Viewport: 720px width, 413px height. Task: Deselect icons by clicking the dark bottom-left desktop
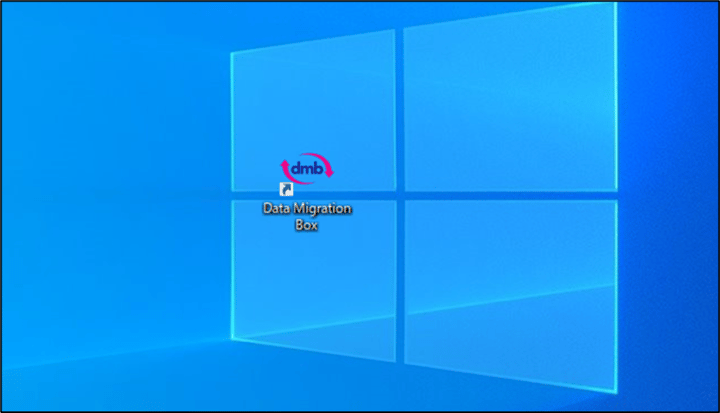(x=60, y=370)
